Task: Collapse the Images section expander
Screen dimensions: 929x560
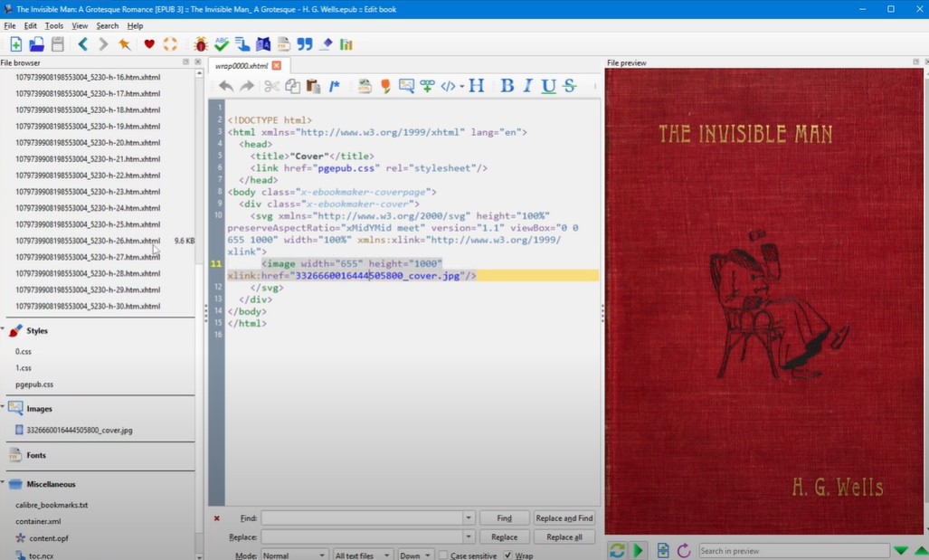Action: pos(3,406)
